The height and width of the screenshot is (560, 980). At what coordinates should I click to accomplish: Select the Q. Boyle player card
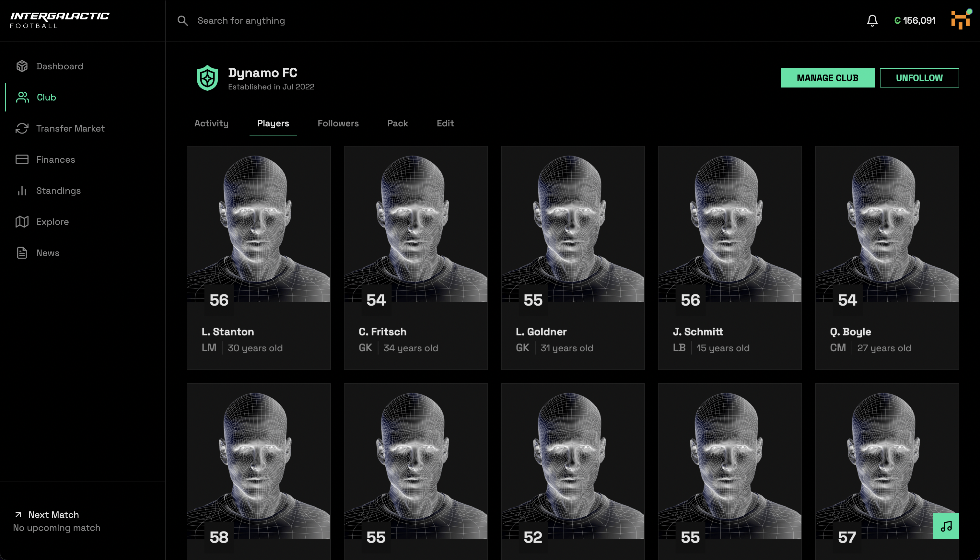pos(887,258)
